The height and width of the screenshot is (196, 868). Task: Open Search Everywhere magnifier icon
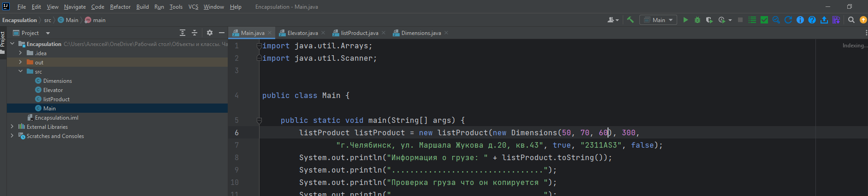851,20
